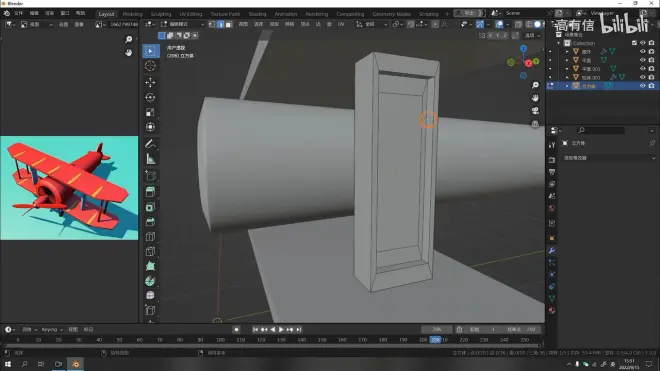Hide the 立方体 object with its eye icon

[x=642, y=85]
